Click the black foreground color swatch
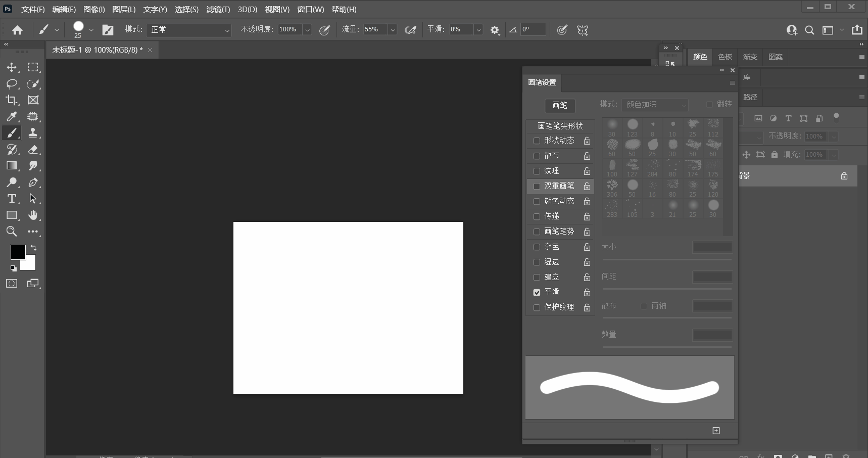 [x=18, y=252]
